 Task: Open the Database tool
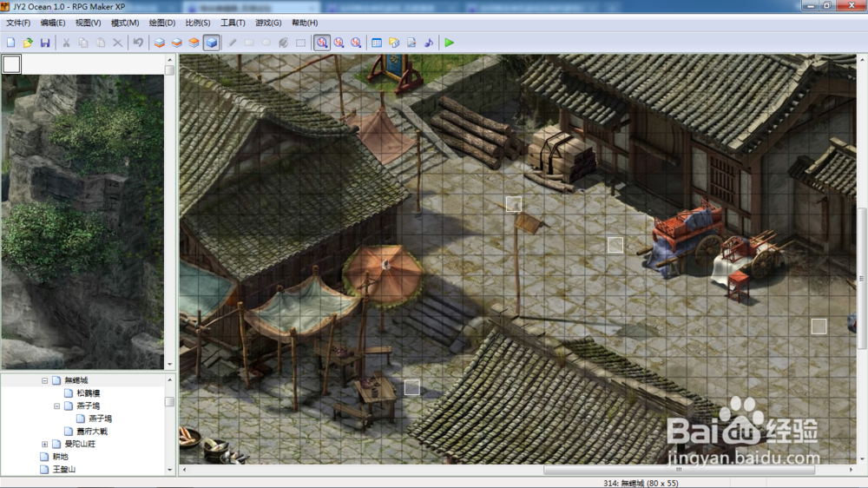coord(377,43)
